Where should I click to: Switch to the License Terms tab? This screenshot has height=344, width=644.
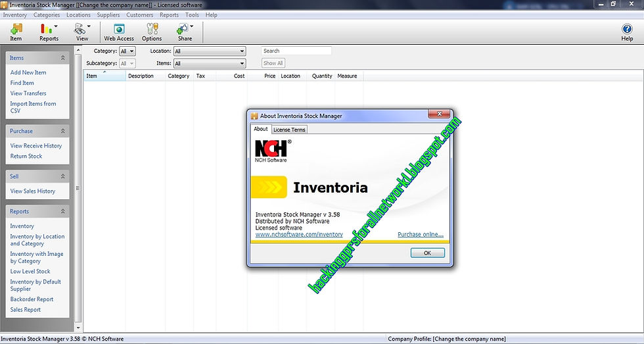pos(289,130)
